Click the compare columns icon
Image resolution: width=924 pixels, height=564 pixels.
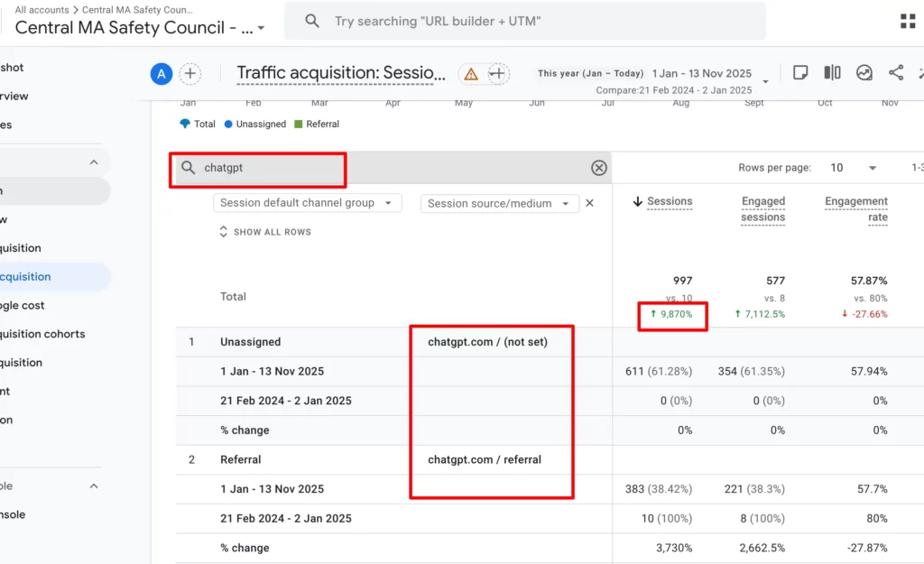coord(832,73)
